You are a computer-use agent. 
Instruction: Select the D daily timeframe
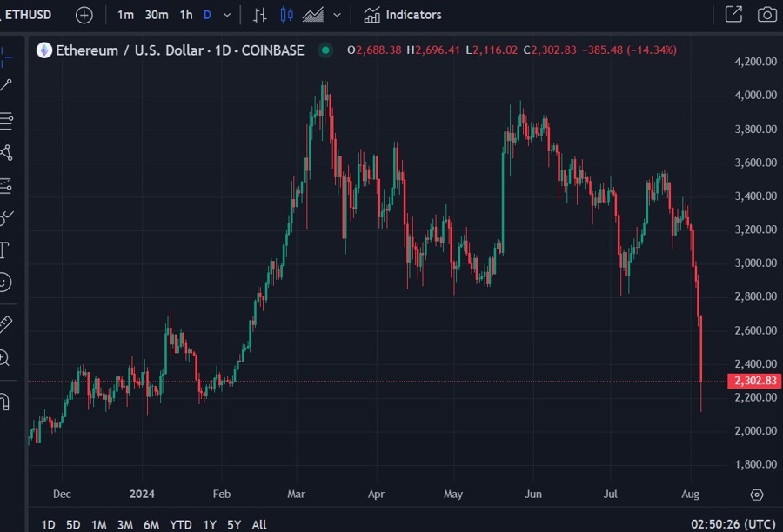click(207, 15)
